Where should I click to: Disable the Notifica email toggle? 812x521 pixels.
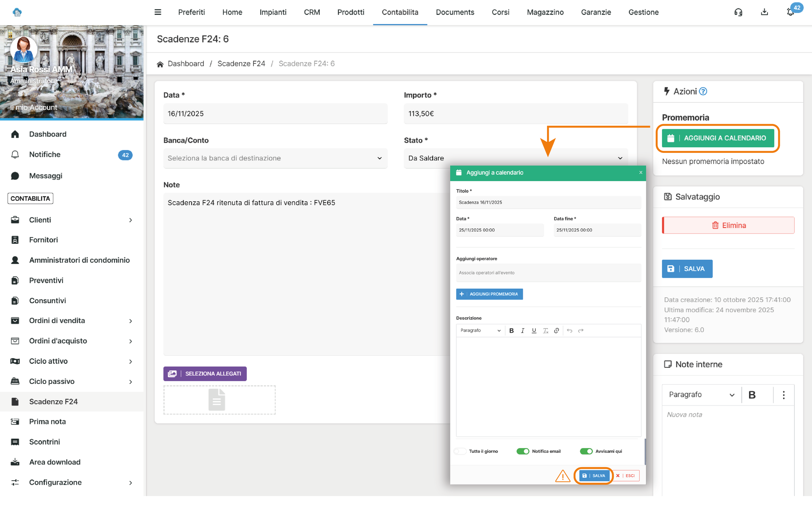[523, 451]
